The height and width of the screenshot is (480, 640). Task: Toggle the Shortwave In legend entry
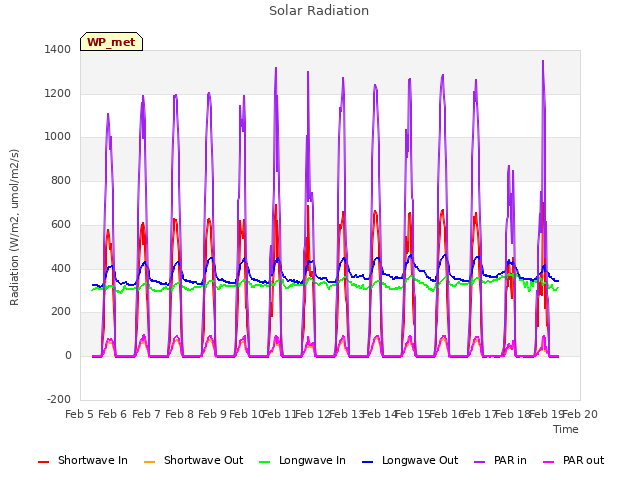point(83,460)
